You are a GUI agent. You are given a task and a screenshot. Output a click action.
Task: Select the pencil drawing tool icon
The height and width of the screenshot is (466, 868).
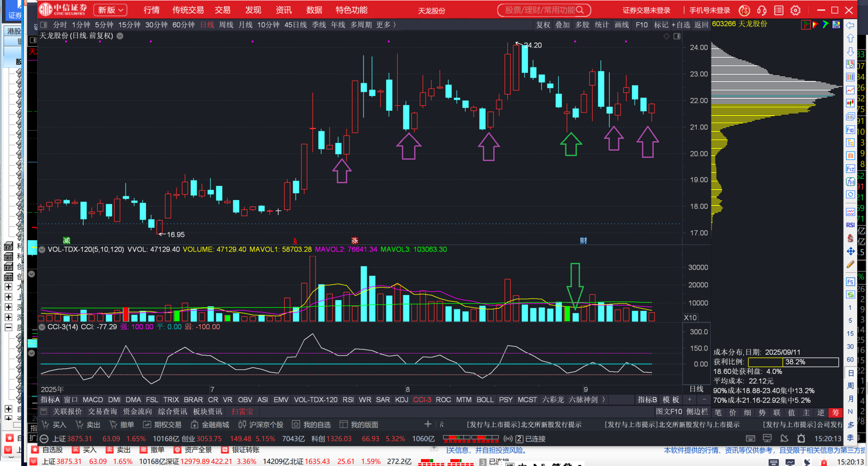850,264
